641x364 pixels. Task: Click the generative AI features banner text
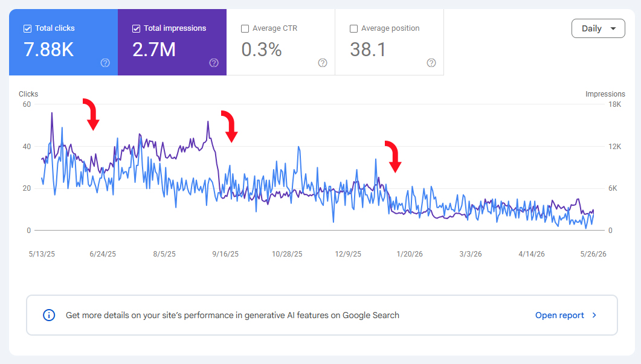point(233,315)
